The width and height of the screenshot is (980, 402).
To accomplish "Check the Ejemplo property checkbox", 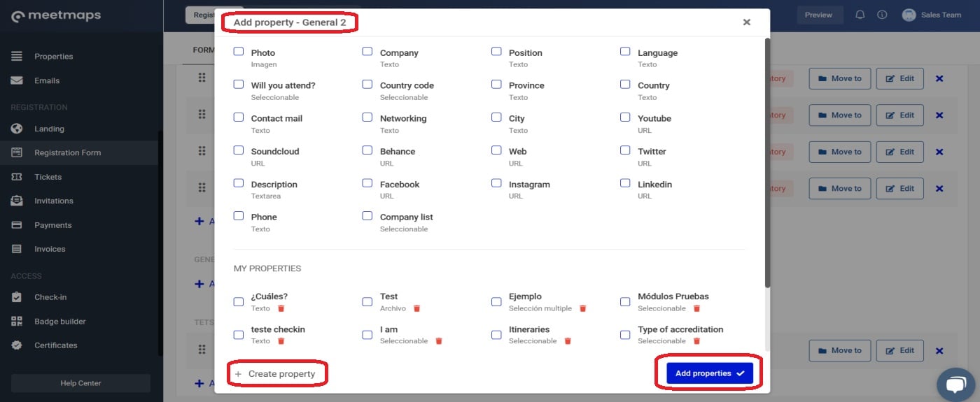I will [496, 302].
